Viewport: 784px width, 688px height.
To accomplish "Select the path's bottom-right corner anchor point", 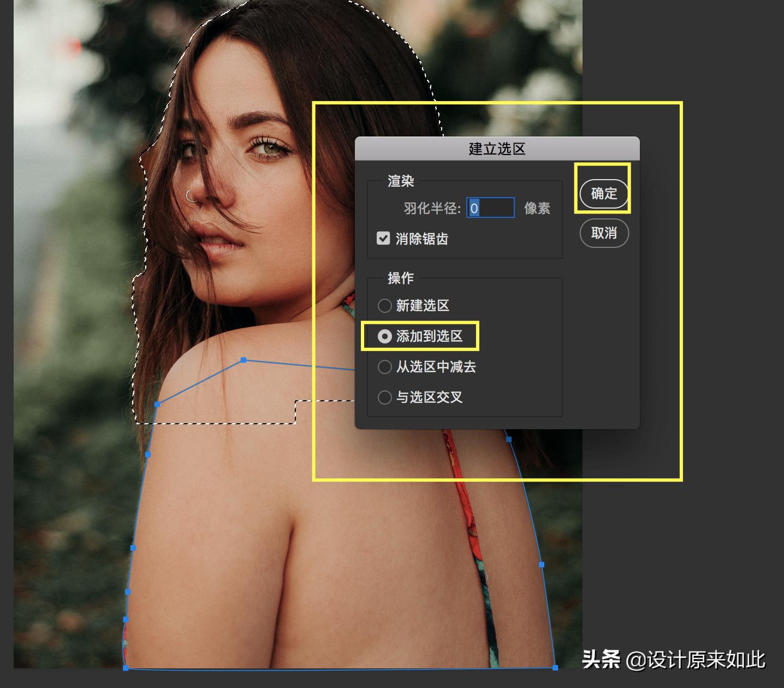I will tap(555, 667).
